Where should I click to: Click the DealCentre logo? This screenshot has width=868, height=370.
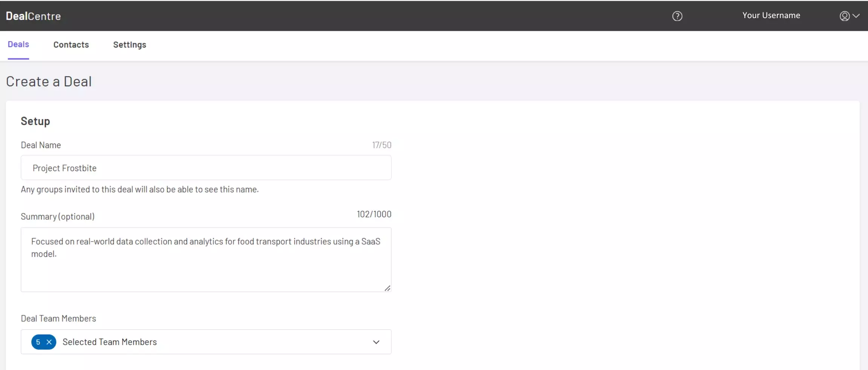click(x=33, y=16)
